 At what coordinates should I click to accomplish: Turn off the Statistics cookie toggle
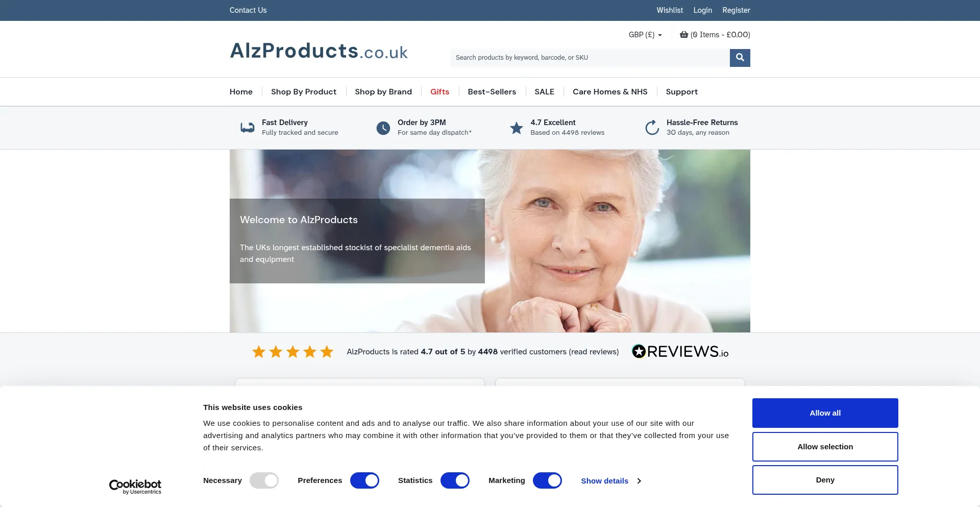pos(455,480)
